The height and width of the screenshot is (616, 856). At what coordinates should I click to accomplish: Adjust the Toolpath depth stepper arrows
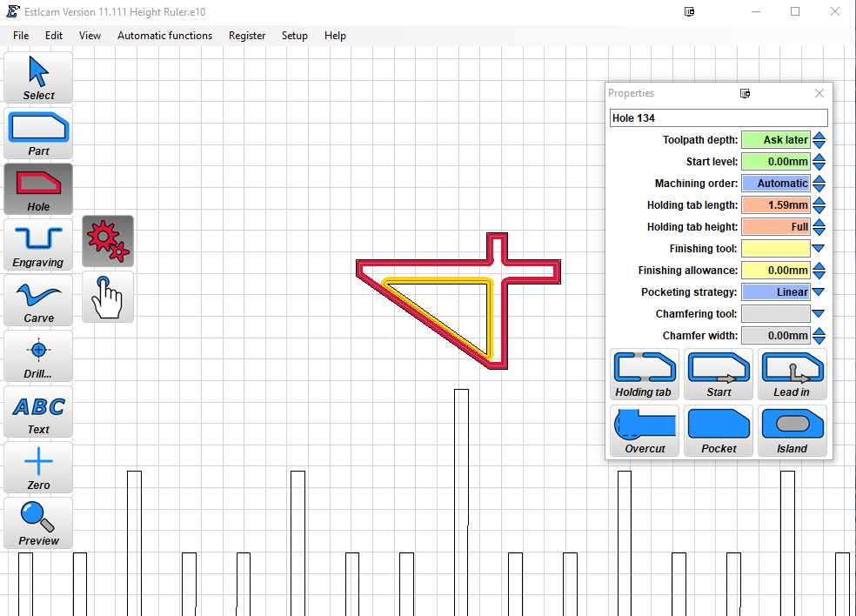(x=819, y=140)
